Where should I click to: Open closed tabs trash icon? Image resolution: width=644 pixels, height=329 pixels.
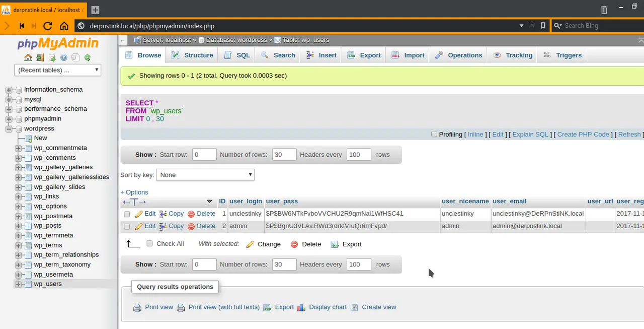[604, 10]
